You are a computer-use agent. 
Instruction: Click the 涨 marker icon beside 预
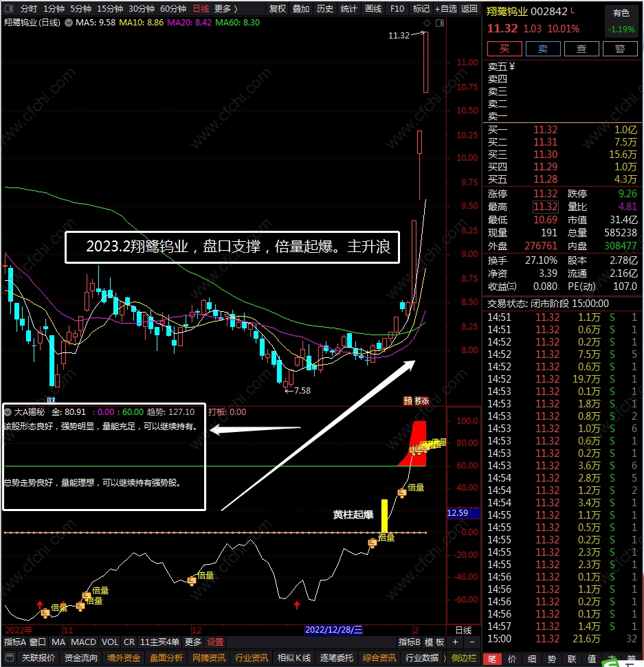(x=425, y=400)
